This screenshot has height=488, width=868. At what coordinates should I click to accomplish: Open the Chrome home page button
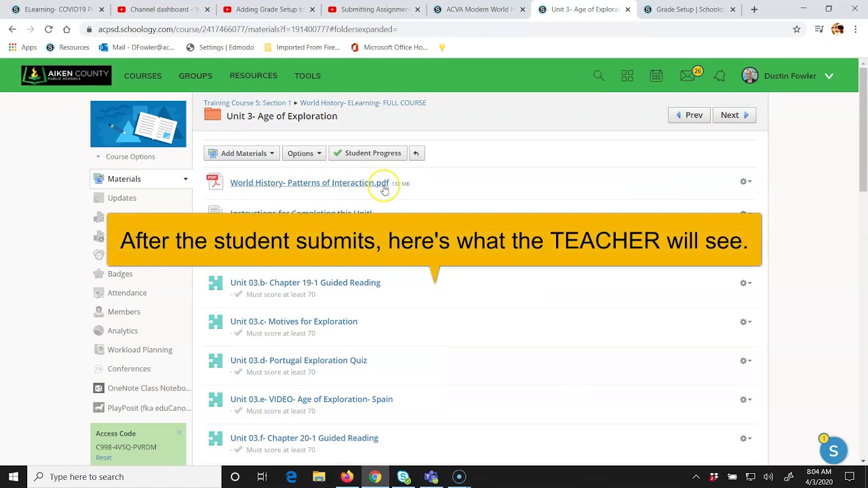tap(66, 29)
